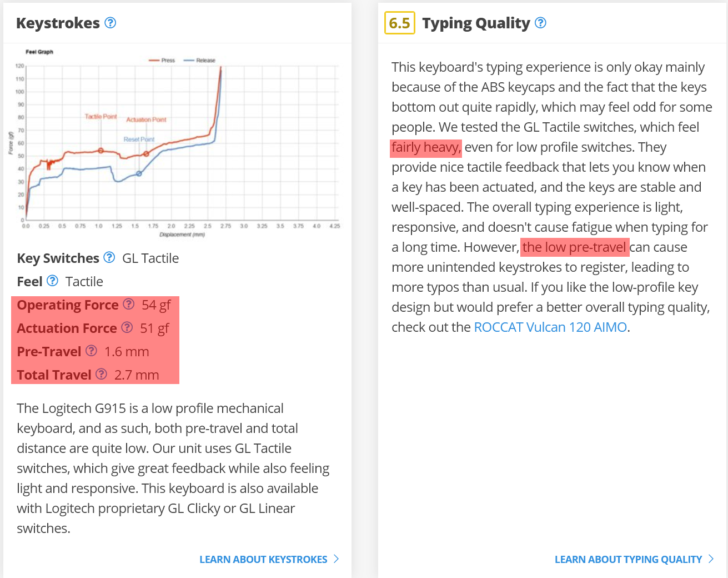Open help icon beside Keystrokes heading
This screenshot has height=578, width=728.
(x=111, y=23)
